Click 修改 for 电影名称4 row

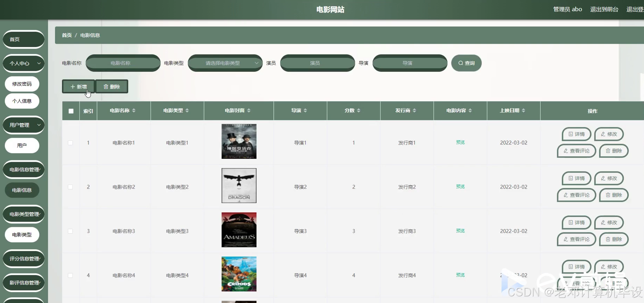point(609,267)
